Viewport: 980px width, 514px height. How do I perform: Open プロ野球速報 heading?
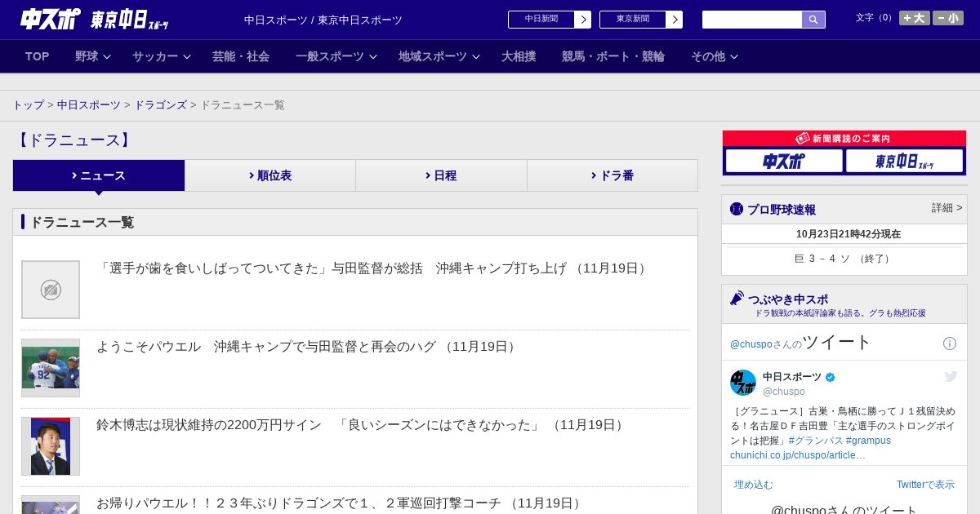tap(782, 210)
